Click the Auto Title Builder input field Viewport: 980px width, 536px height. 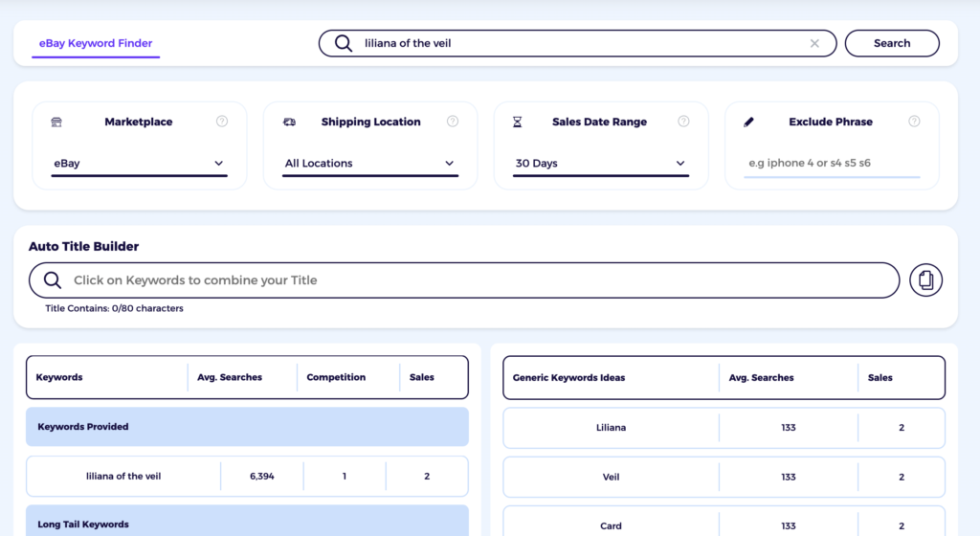pos(464,279)
